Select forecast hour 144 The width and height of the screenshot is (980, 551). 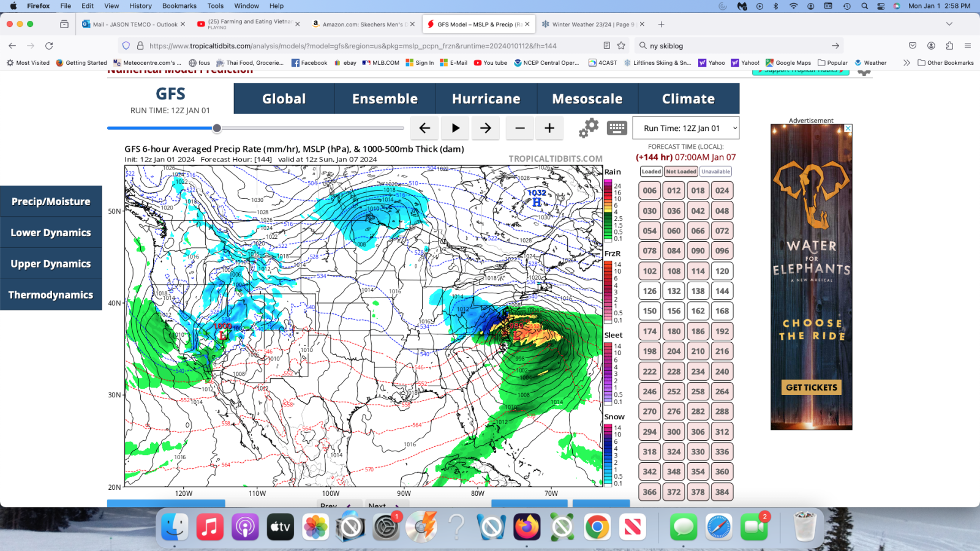tap(722, 291)
